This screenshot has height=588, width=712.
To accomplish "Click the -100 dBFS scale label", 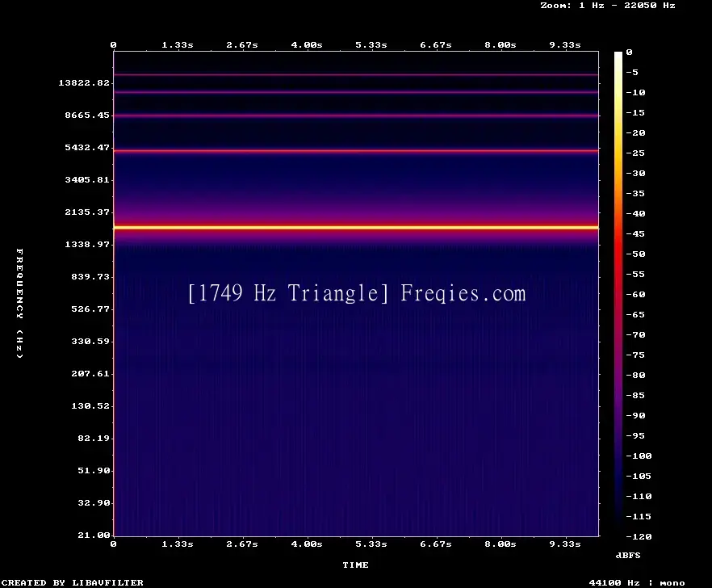I will (x=639, y=456).
